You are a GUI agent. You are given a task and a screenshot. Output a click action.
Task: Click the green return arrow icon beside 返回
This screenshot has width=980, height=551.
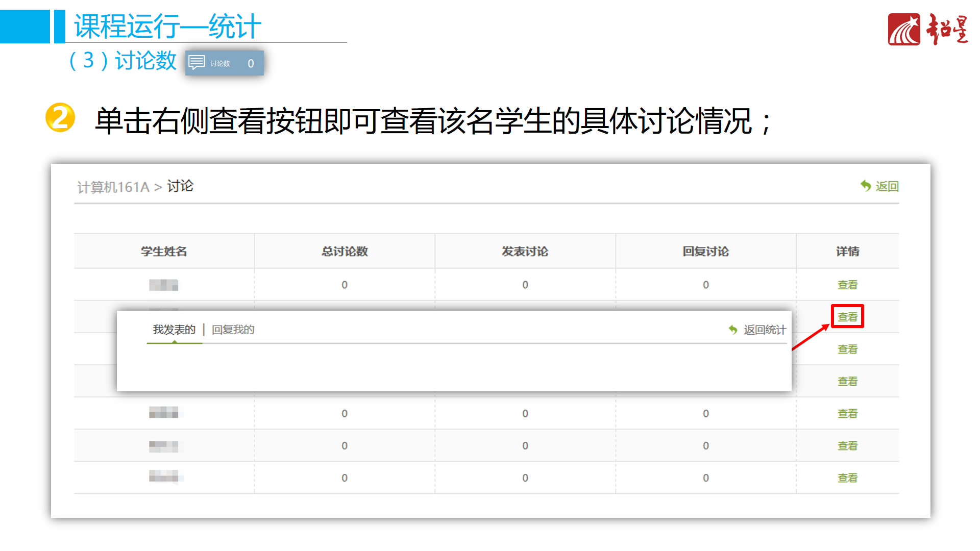[x=866, y=186]
